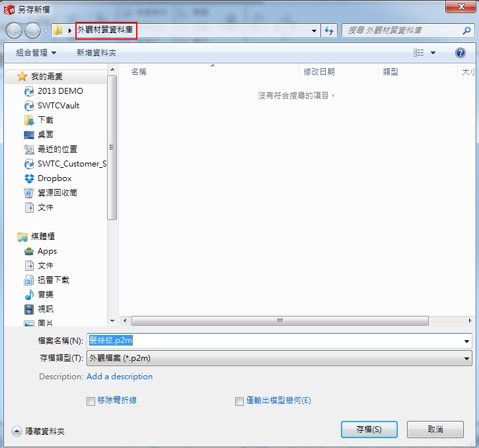Expand the 存檔類型 dropdown
The image size is (479, 448).
click(x=467, y=358)
